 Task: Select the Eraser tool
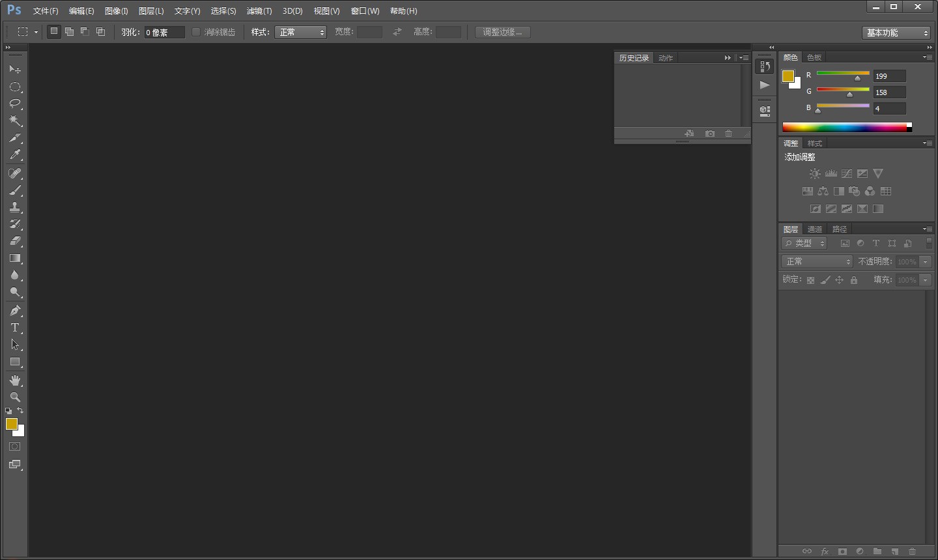(x=14, y=241)
